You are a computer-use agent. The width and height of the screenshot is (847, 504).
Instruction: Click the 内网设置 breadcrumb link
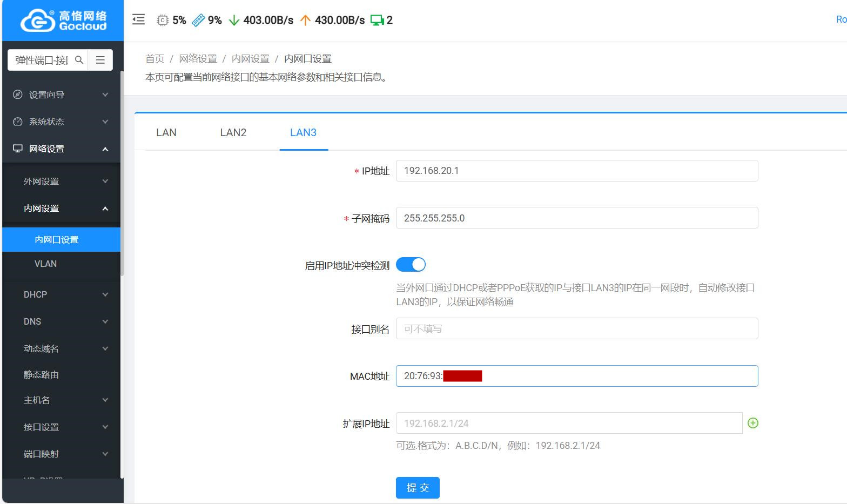(250, 59)
